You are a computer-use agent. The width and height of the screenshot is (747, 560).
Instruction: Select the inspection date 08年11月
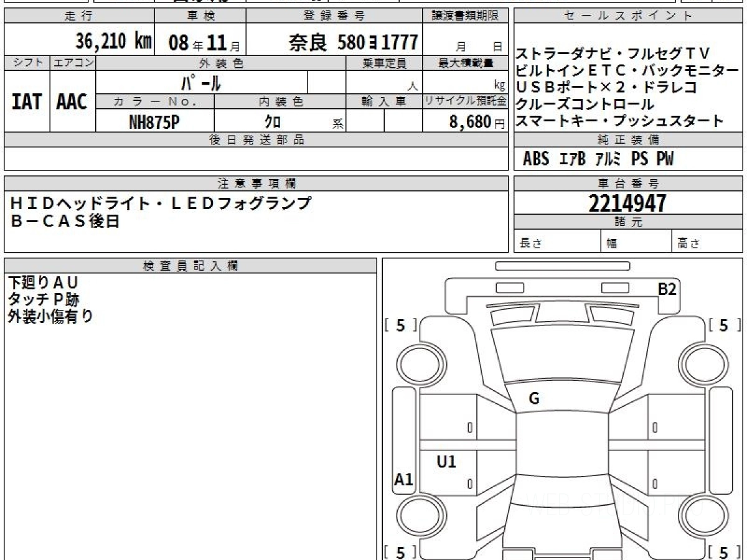pyautogui.click(x=204, y=43)
